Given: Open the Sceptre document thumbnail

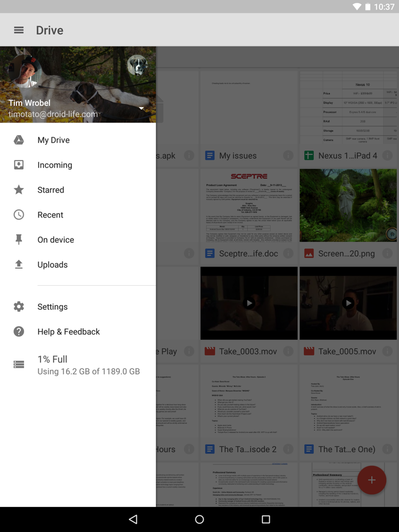Looking at the screenshot, I should (x=249, y=205).
